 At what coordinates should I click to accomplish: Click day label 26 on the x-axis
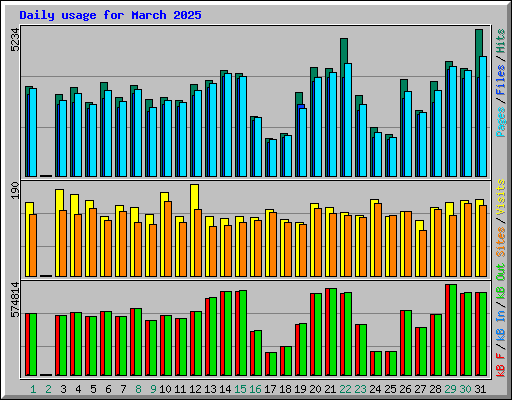click(405, 389)
